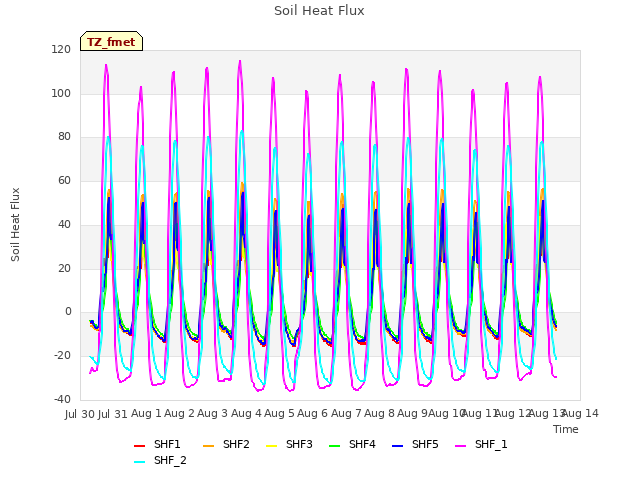Click the magenta SHF_1 legend color marker
Screen dimensions: 640x480
pyautogui.click(x=460, y=446)
